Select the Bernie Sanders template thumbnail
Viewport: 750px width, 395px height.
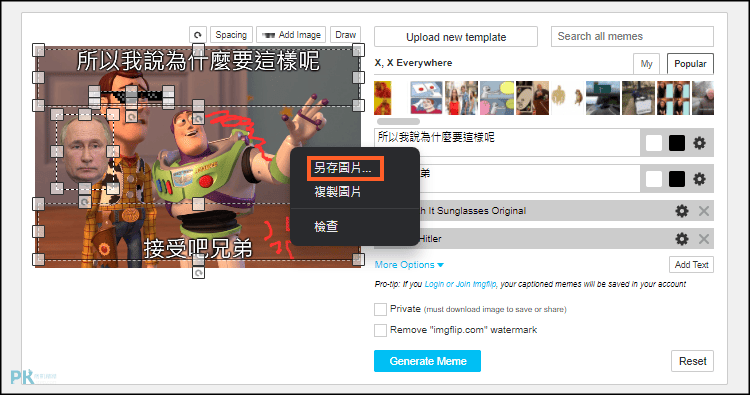[x=703, y=98]
